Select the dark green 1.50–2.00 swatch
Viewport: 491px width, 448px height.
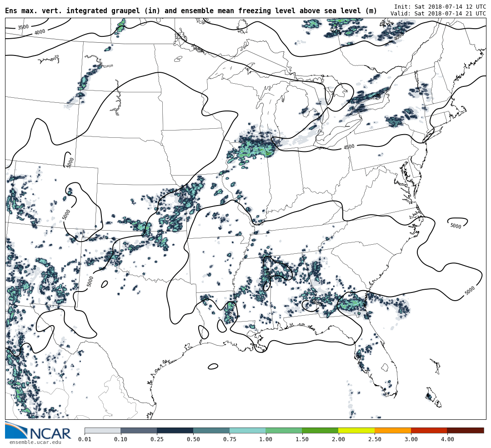coord(320,430)
